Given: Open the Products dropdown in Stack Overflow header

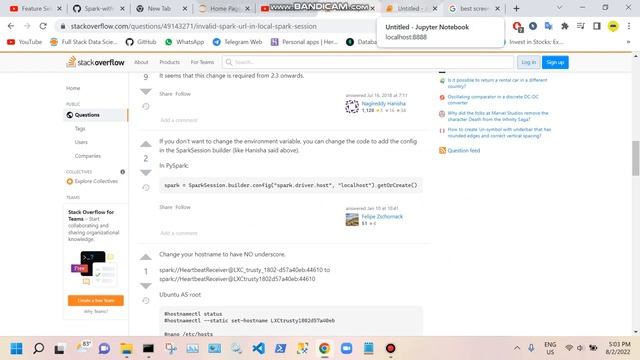Looking at the screenshot, I should point(169,62).
